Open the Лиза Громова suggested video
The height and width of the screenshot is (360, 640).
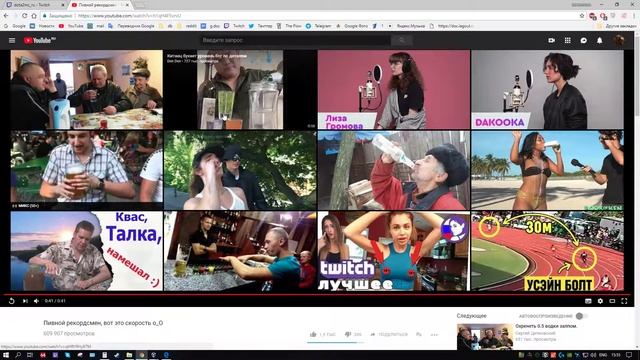[394, 89]
